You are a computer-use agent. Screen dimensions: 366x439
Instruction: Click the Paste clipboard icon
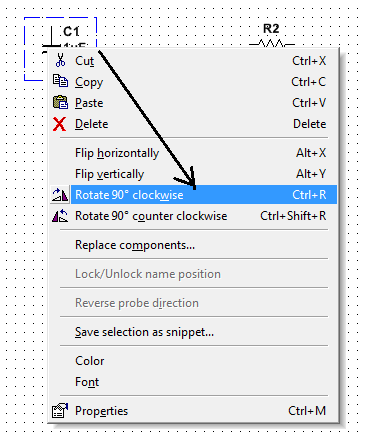60,102
